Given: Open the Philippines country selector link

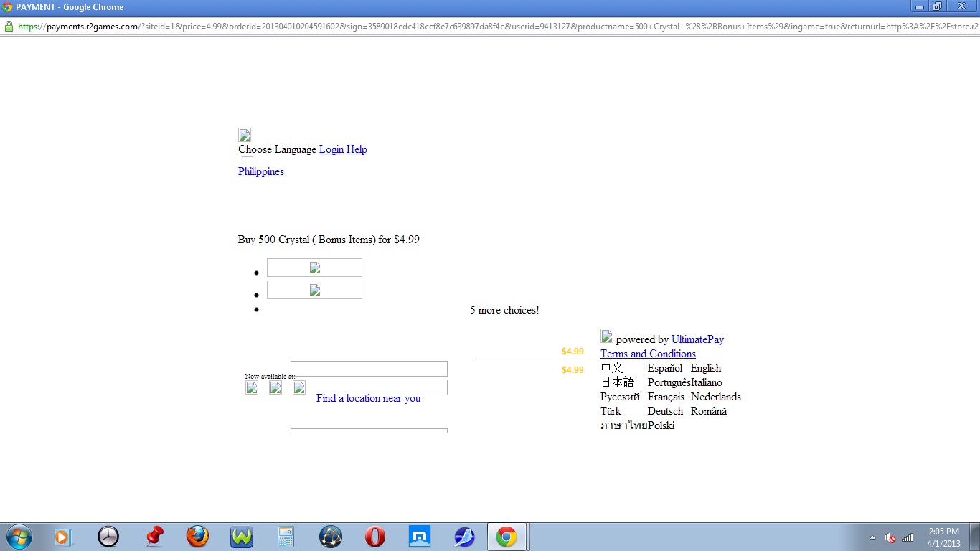Looking at the screenshot, I should (x=260, y=171).
